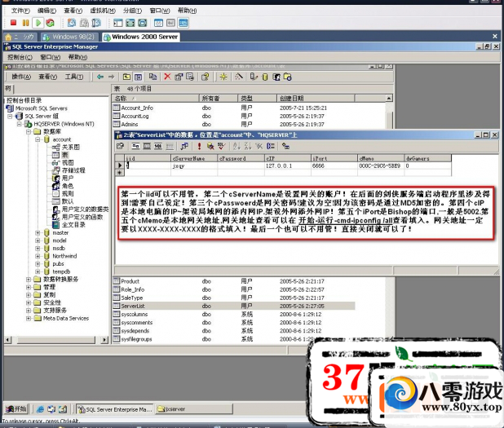Click the Enterprise Manager back arrow
The height and width of the screenshot is (428, 504).
[x=100, y=77]
